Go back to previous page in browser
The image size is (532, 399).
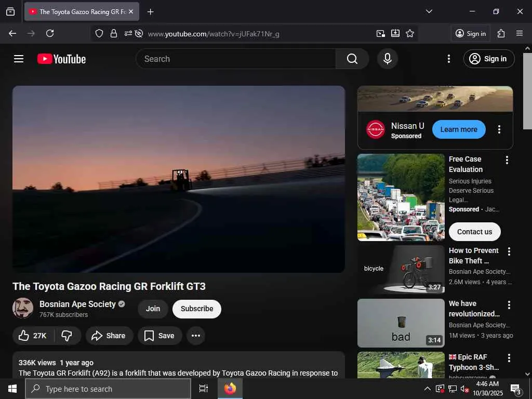(x=12, y=33)
